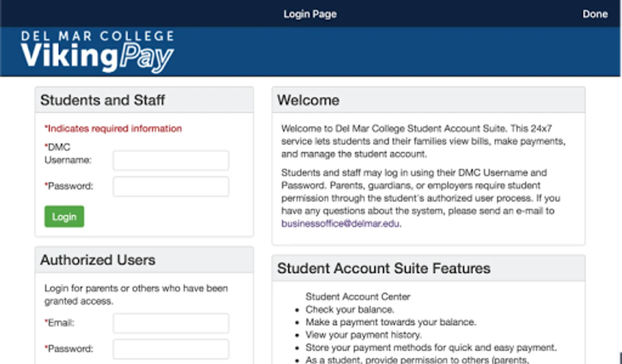
Task: Focus the DMC Username input field
Action: point(171,161)
